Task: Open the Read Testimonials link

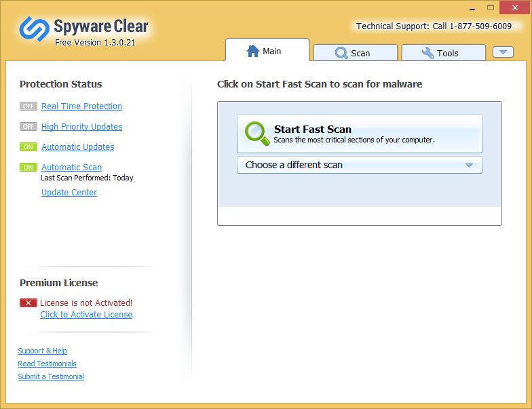Action: (47, 364)
